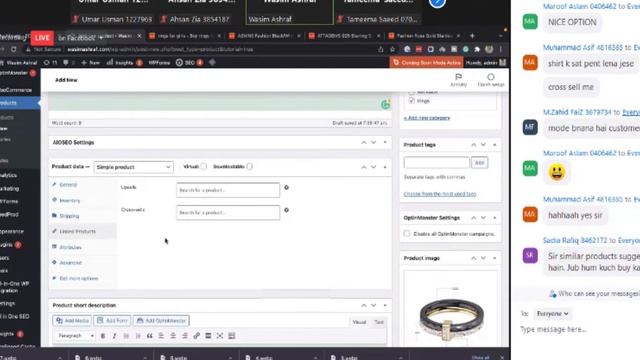Open Insights in the admin bar

124,62
